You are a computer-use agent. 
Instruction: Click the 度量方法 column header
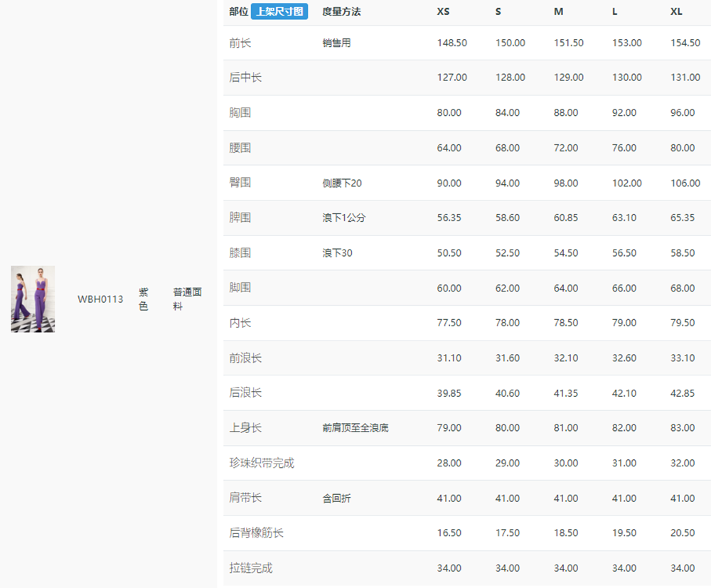(341, 11)
